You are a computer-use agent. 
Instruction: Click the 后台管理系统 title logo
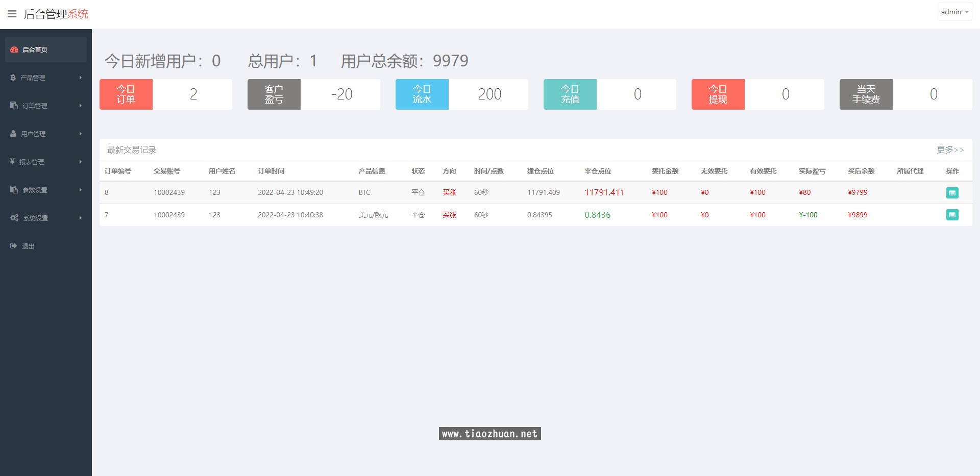point(56,14)
